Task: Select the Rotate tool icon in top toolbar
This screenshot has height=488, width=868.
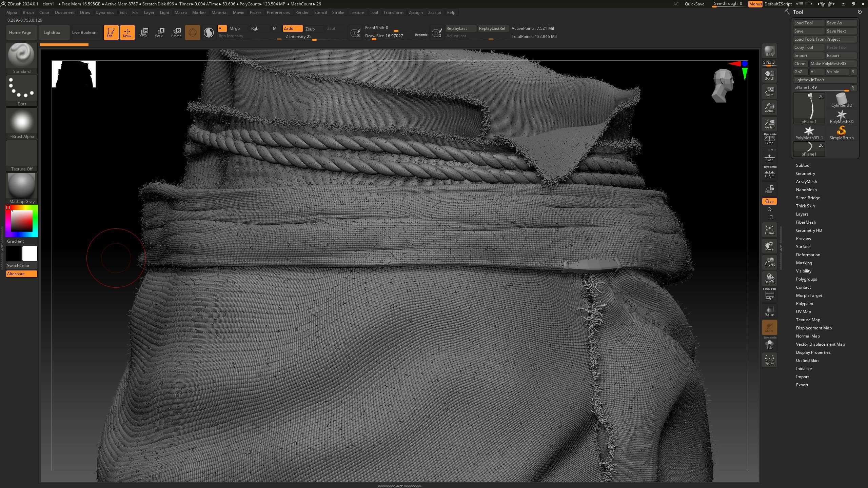Action: click(x=176, y=32)
